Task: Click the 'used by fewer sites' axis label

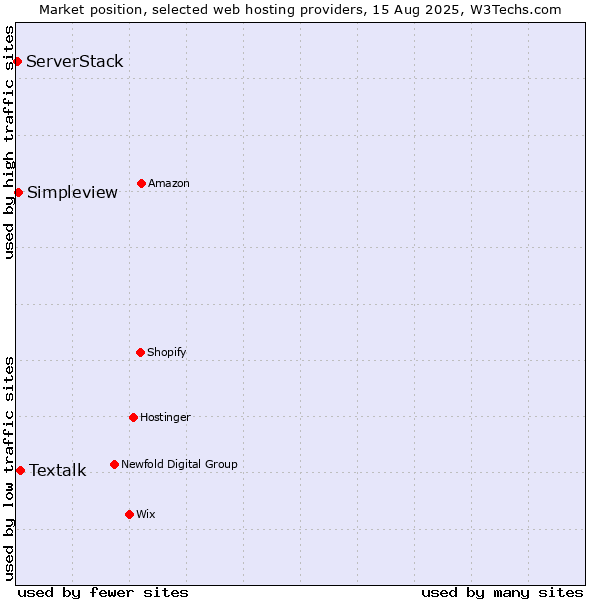Action: click(x=103, y=593)
